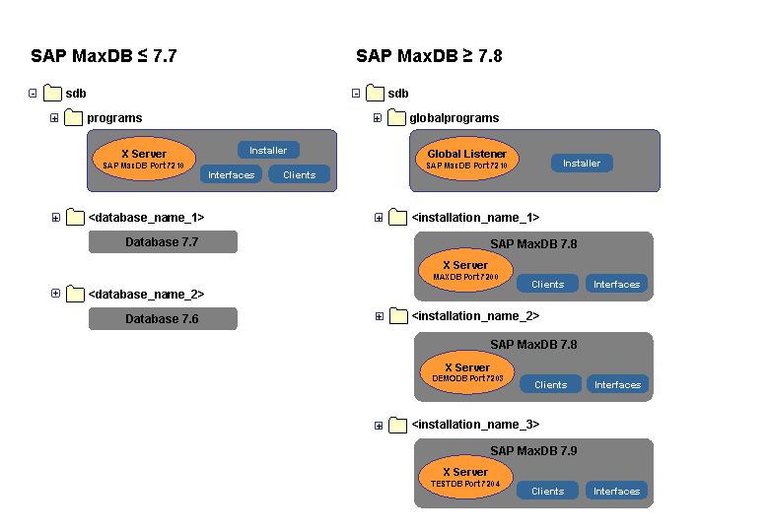Screen dimensions: 769x532
Task: Expand the <installation_name_2> tree node
Action: (380, 316)
